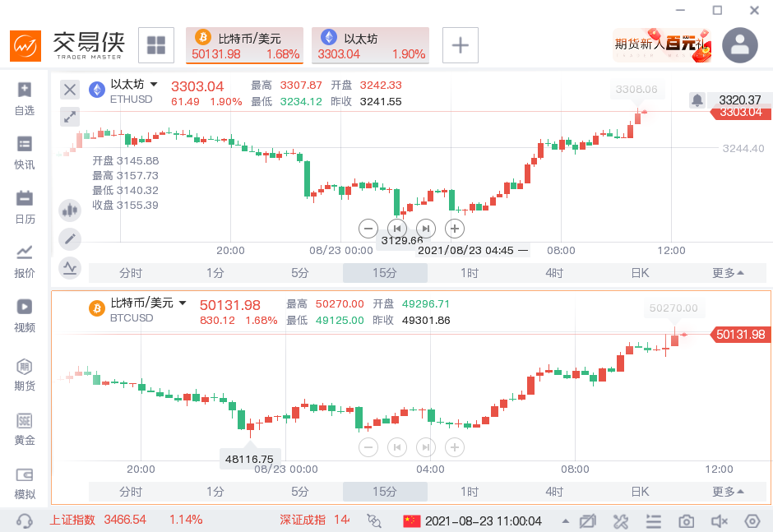The image size is (773, 532).
Task: Select 1时 timeframe on Bitcoin chart
Action: click(x=470, y=492)
